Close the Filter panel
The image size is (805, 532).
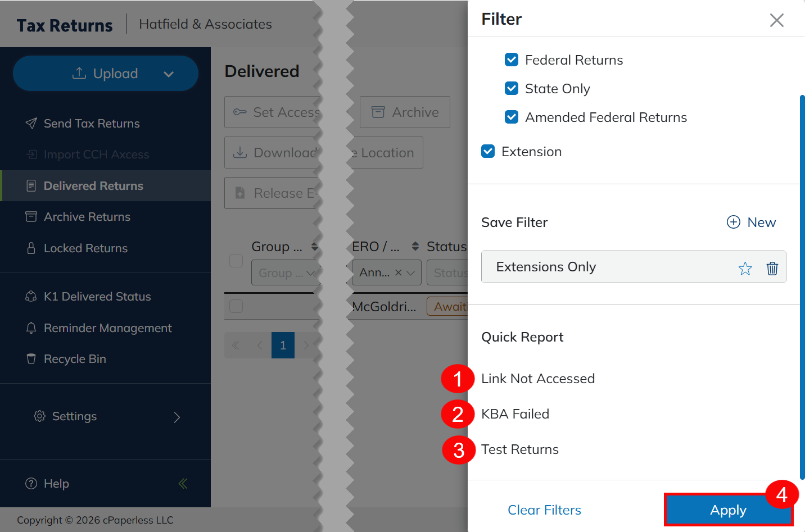(x=776, y=20)
